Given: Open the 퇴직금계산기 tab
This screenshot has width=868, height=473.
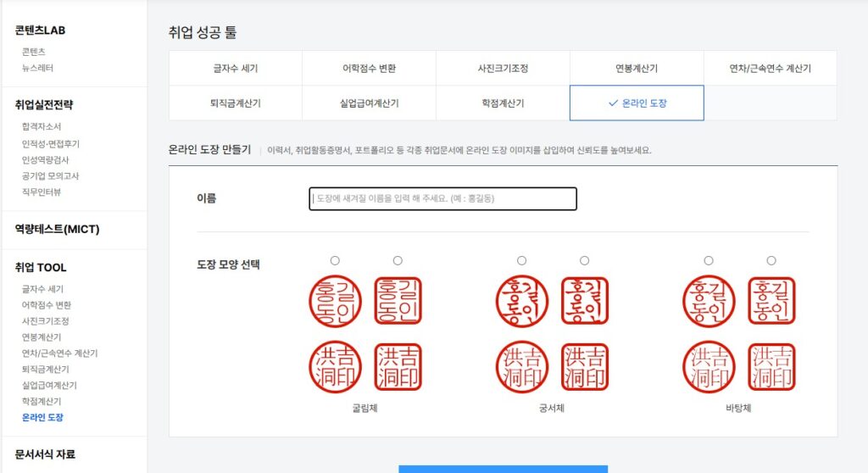Looking at the screenshot, I should coord(236,103).
